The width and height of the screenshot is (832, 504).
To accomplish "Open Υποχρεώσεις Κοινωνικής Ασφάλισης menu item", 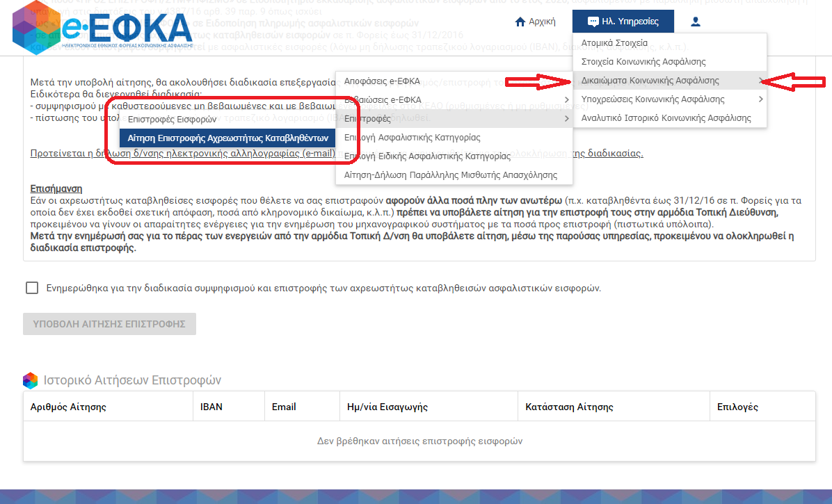I will pos(670,99).
